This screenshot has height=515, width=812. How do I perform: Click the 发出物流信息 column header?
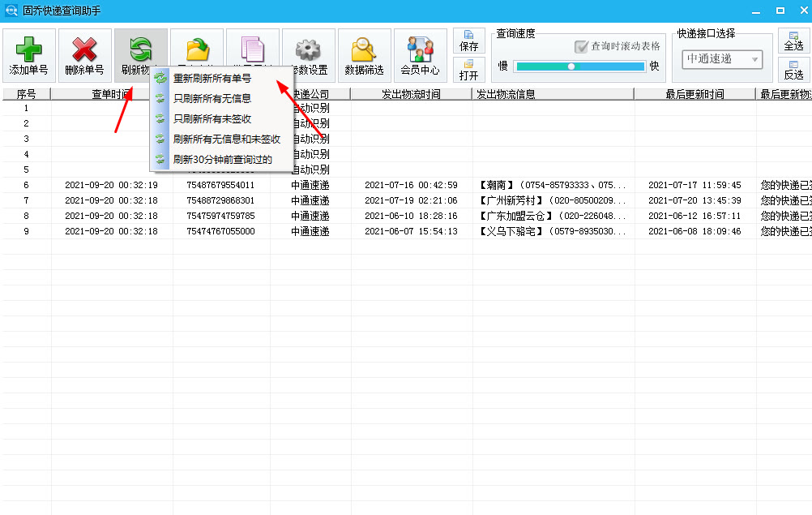point(553,94)
